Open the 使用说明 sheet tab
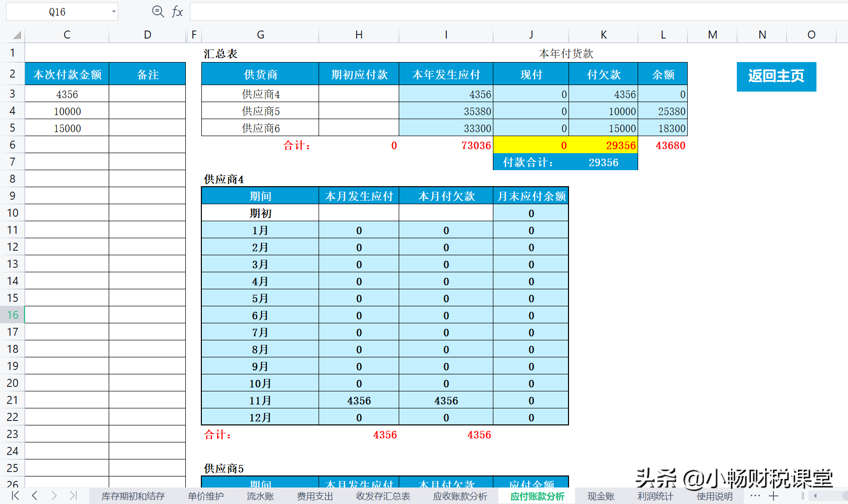This screenshot has height=504, width=848. (715, 495)
